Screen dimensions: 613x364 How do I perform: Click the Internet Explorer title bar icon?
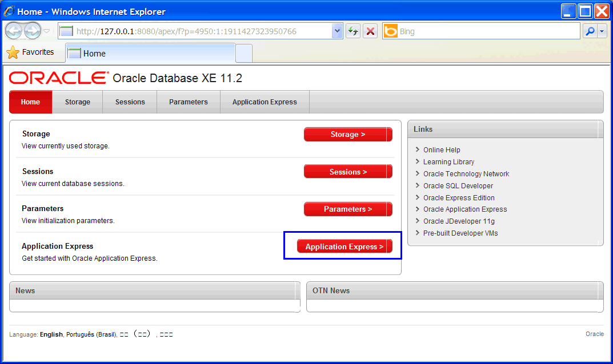[x=9, y=11]
